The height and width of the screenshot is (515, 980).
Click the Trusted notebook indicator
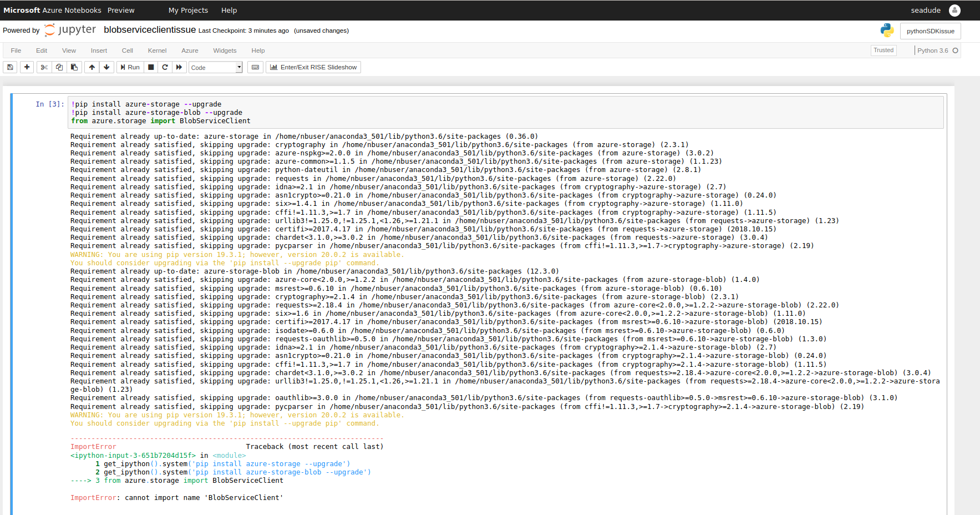click(x=883, y=51)
